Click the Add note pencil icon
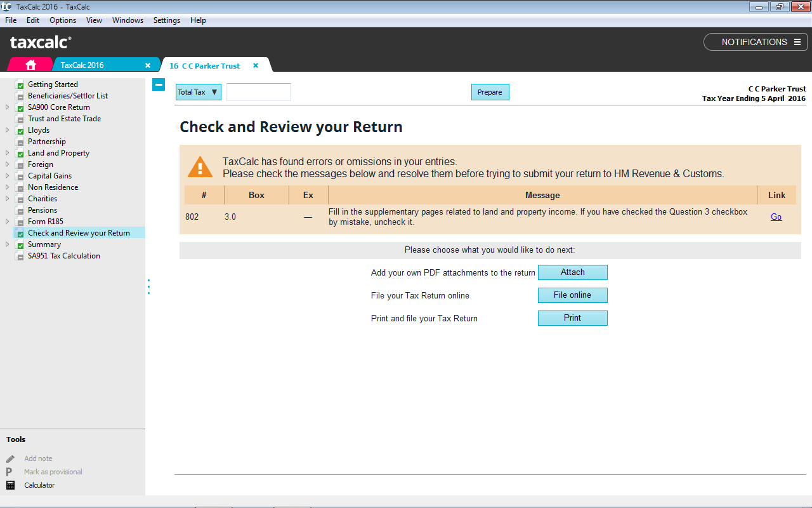Viewport: 812px width, 508px height. click(x=10, y=458)
